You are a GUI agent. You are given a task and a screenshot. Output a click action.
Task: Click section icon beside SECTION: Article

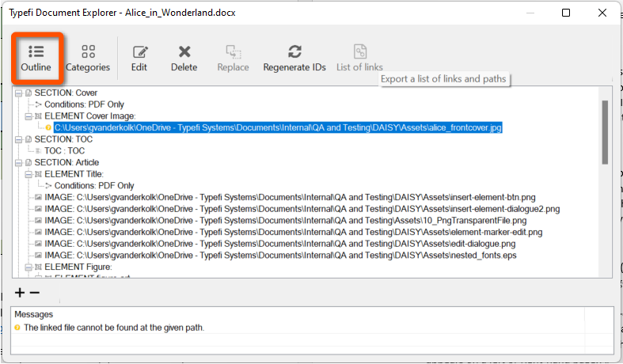coord(28,163)
